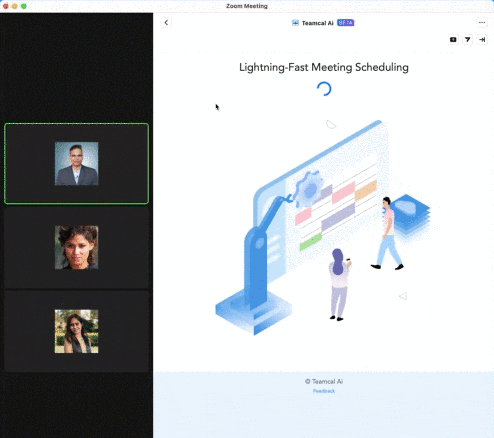Click the Teamcal Ai logo icon
494x438 pixels.
pyautogui.click(x=295, y=23)
